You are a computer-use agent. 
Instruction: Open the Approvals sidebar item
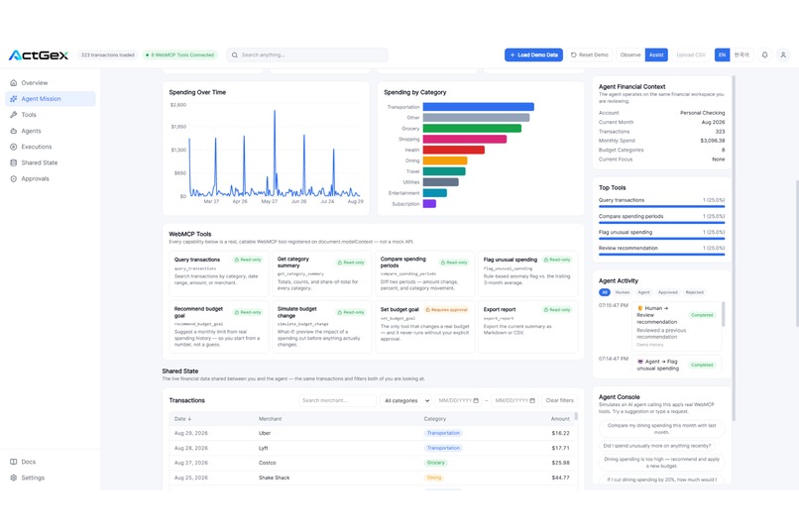point(50,178)
